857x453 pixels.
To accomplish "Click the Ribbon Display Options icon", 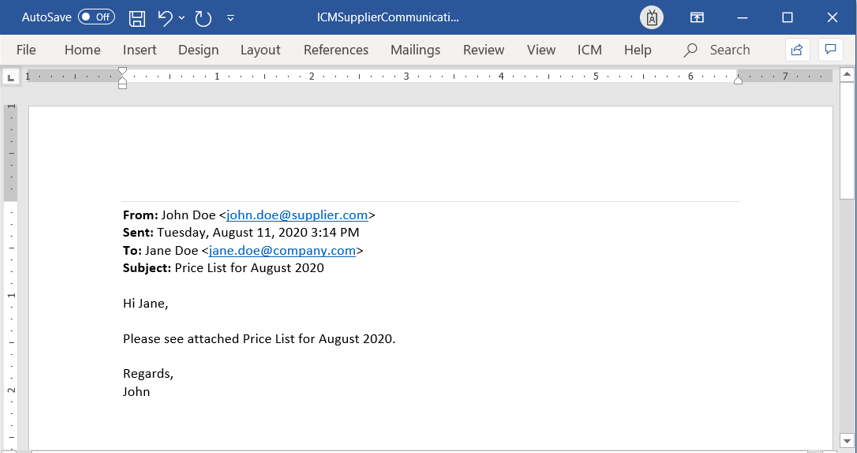I will 697,18.
